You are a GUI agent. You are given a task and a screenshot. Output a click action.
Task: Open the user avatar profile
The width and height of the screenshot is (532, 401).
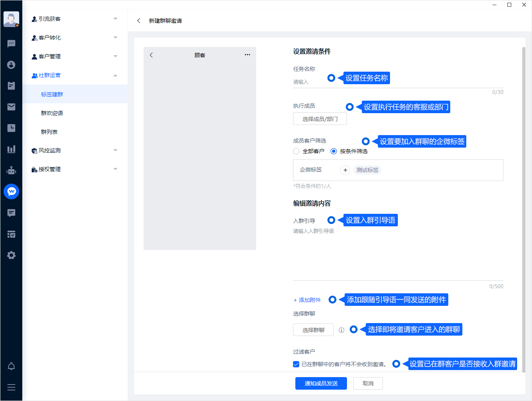click(x=11, y=19)
